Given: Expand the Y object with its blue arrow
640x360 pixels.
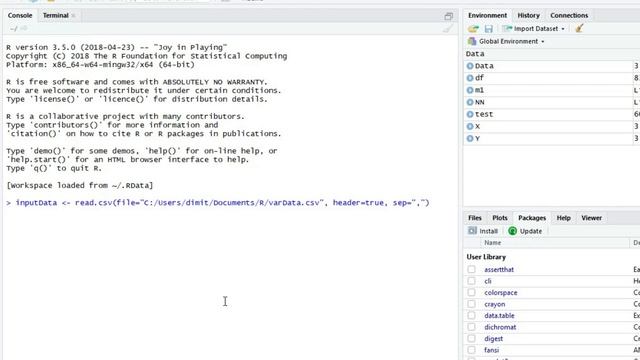Looking at the screenshot, I should [x=470, y=139].
